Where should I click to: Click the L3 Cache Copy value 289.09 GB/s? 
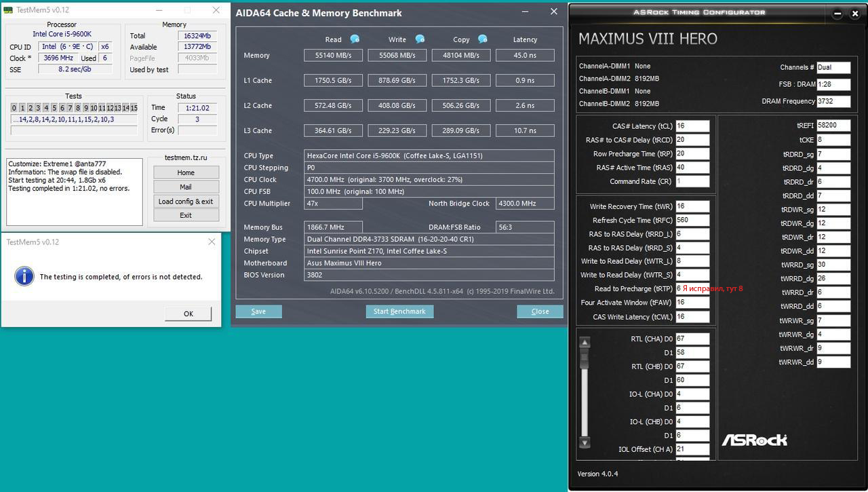[x=461, y=131]
